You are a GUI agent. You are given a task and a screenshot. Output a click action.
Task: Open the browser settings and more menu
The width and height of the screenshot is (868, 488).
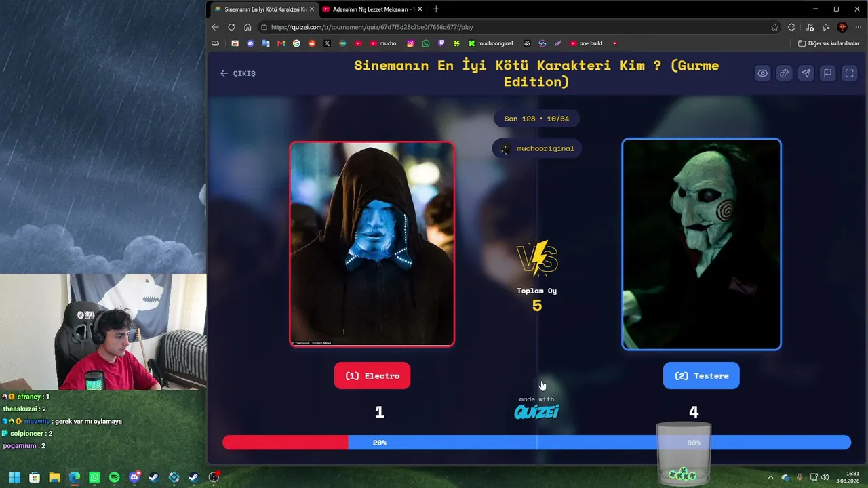click(x=859, y=27)
